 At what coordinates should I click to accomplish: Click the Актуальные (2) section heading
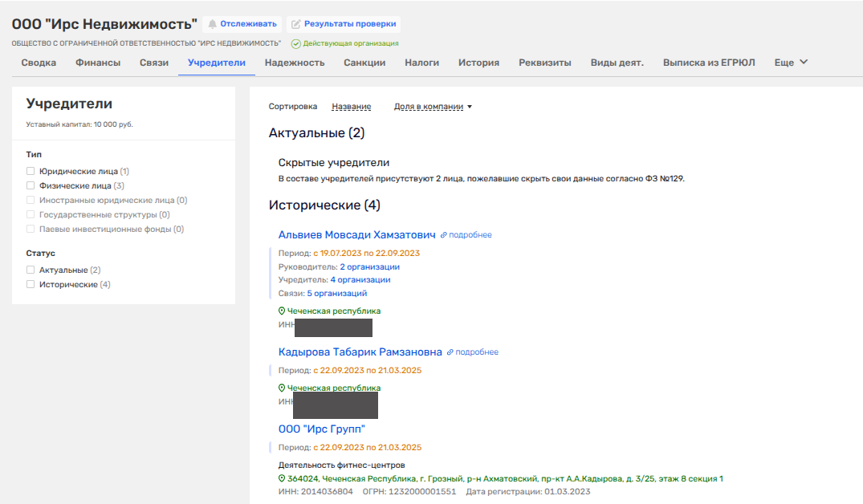click(316, 132)
